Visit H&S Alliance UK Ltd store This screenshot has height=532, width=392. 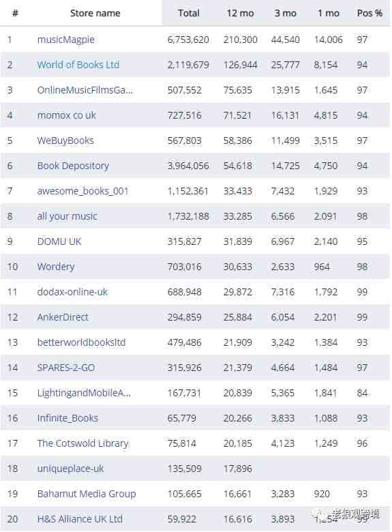(x=80, y=519)
